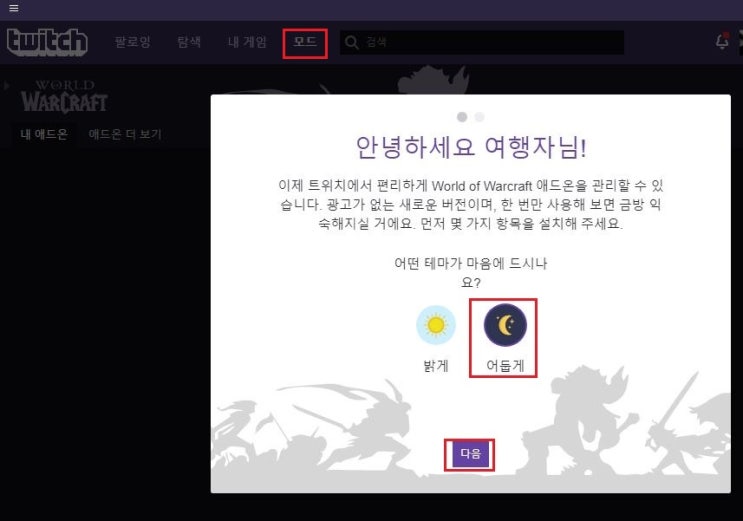
Task: Click the 어둡게 theme label
Action: coord(505,366)
